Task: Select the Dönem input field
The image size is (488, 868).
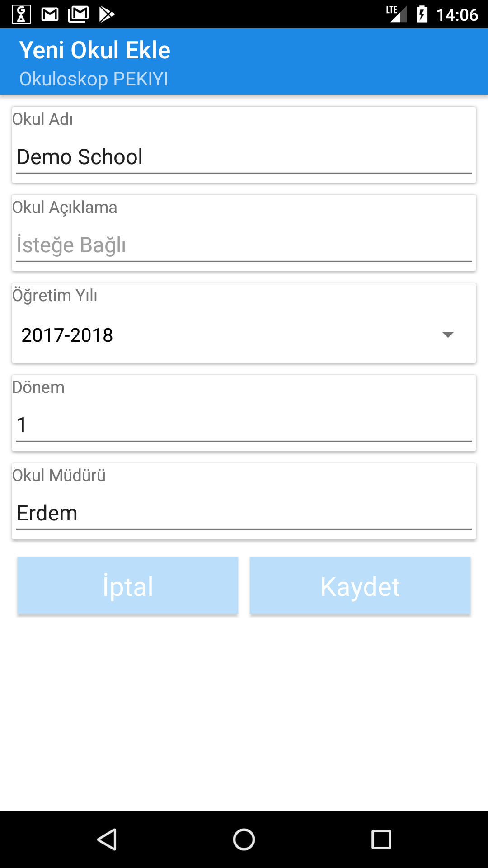Action: pyautogui.click(x=244, y=425)
